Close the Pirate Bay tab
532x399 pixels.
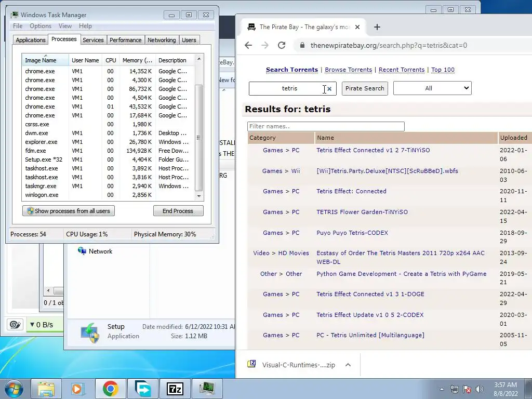point(357,27)
